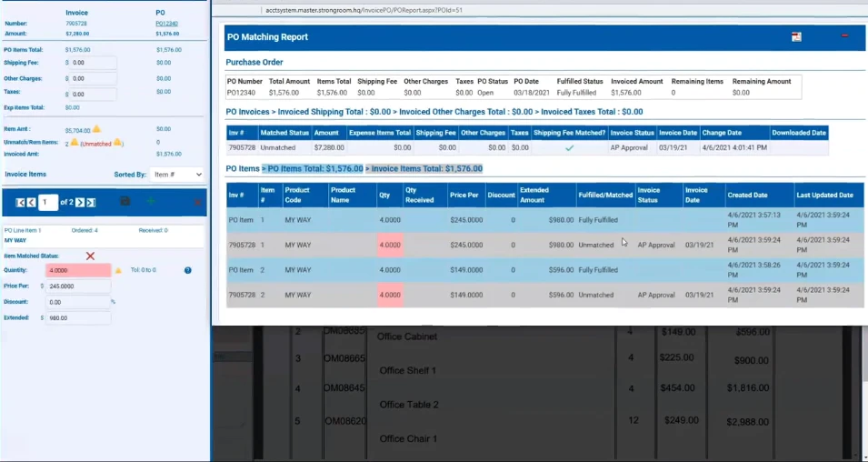
Task: Click the warning icon beside Rem Amt
Action: 96,129
